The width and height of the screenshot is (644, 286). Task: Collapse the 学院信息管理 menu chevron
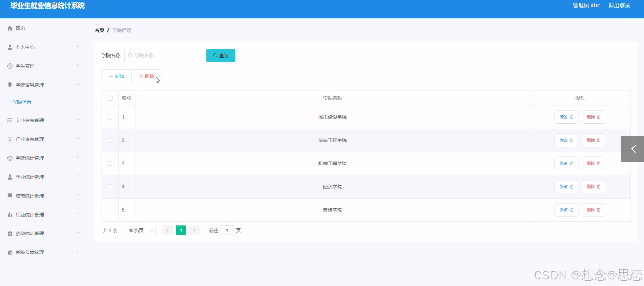(x=78, y=85)
